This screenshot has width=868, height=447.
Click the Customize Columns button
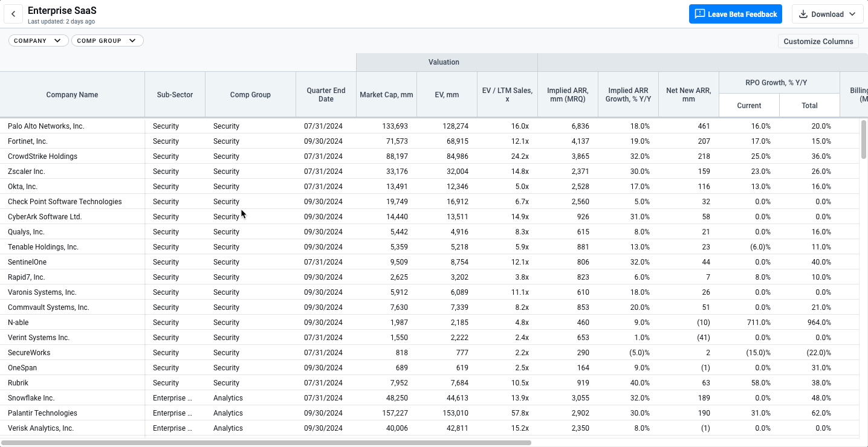tap(818, 41)
